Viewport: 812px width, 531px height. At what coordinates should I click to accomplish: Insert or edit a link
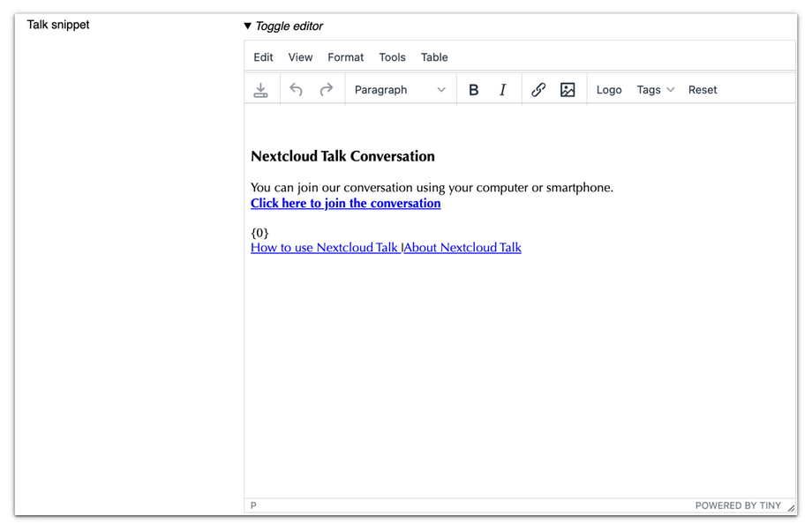pyautogui.click(x=538, y=90)
